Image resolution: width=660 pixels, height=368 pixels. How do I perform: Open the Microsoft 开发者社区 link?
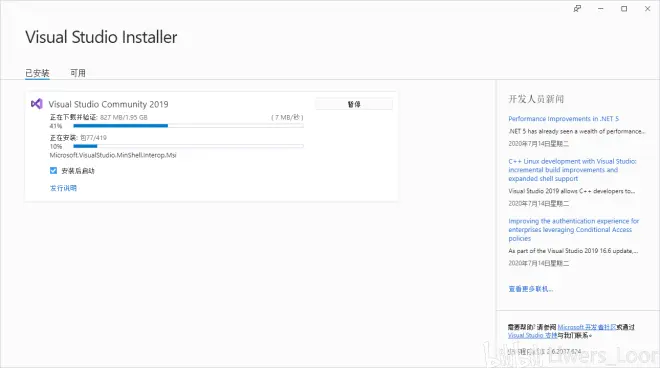[x=587, y=327]
